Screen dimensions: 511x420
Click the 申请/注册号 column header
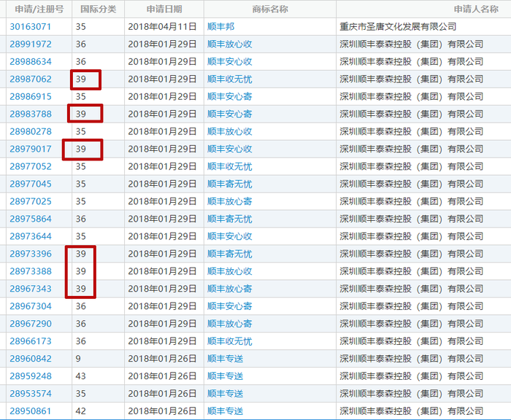[39, 9]
